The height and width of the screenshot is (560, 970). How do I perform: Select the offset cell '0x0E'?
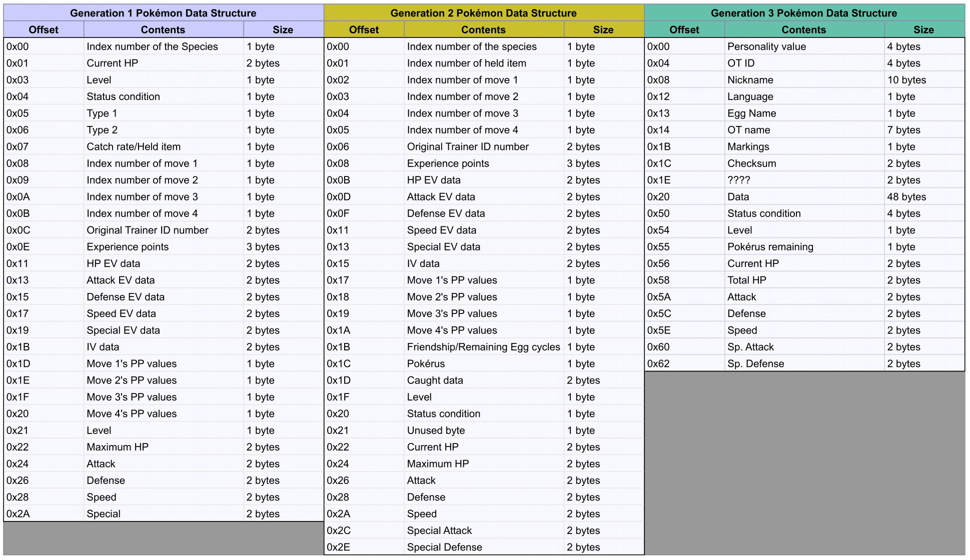click(44, 247)
